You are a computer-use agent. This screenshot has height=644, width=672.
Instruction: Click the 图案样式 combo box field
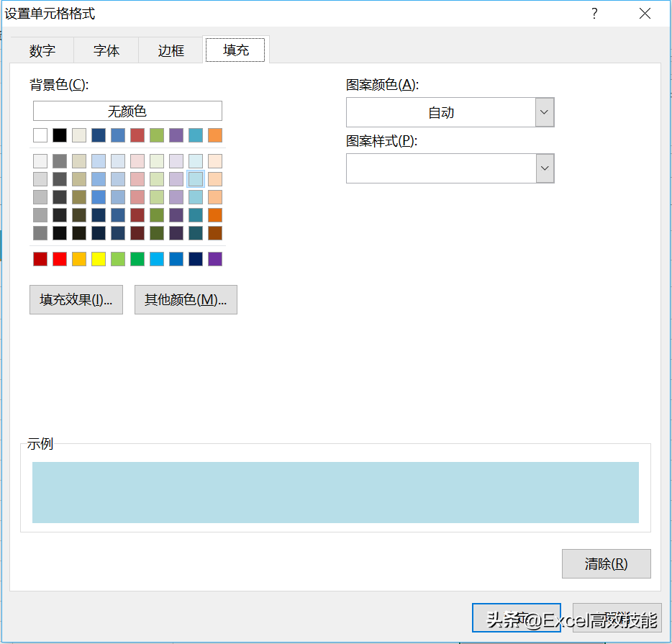(x=450, y=168)
